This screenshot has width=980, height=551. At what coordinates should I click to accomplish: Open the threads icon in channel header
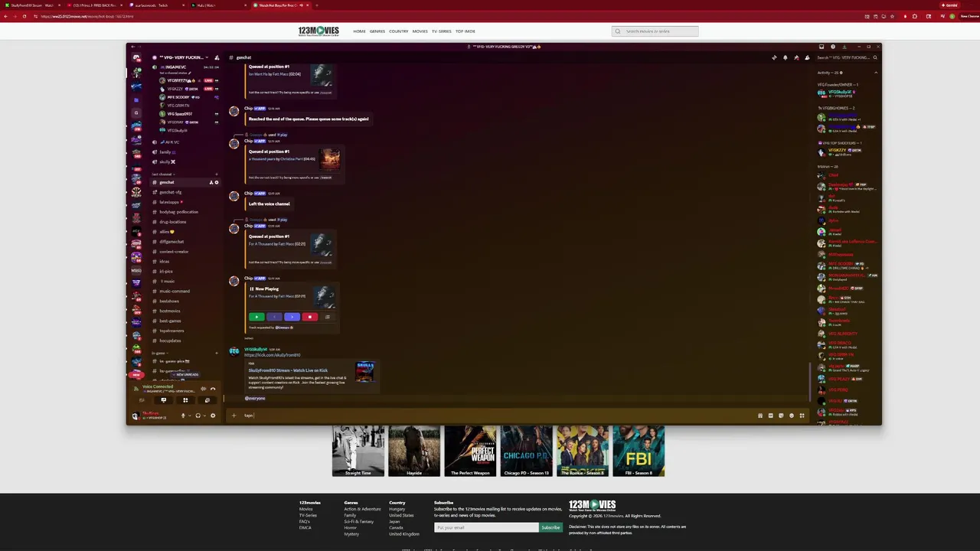click(774, 57)
